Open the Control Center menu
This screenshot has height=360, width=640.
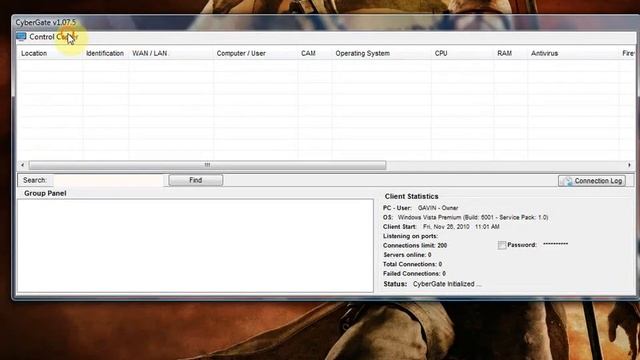(53, 37)
